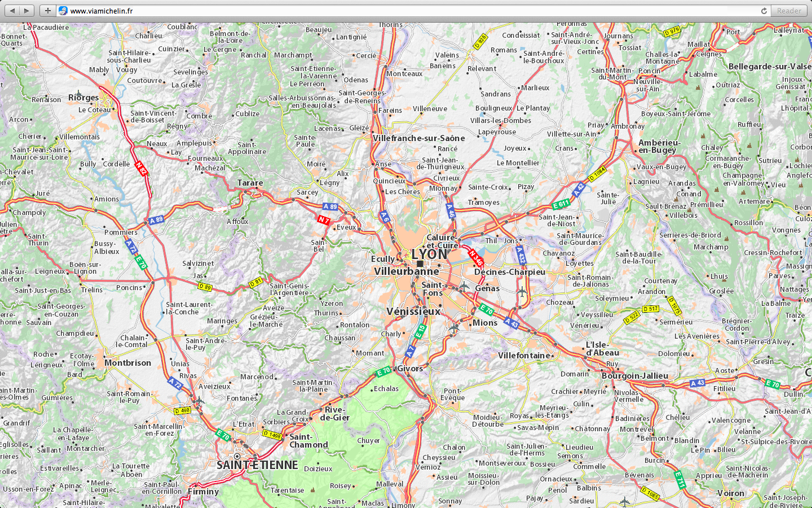Click the yellow D 517 road shield
This screenshot has height=508, width=812.
[x=651, y=309]
